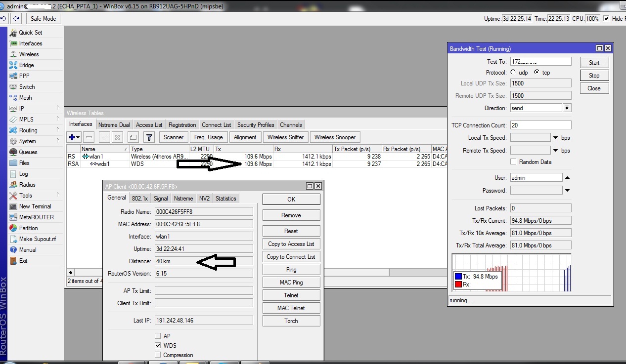Click the comment icon in Wireless Tables

point(133,137)
